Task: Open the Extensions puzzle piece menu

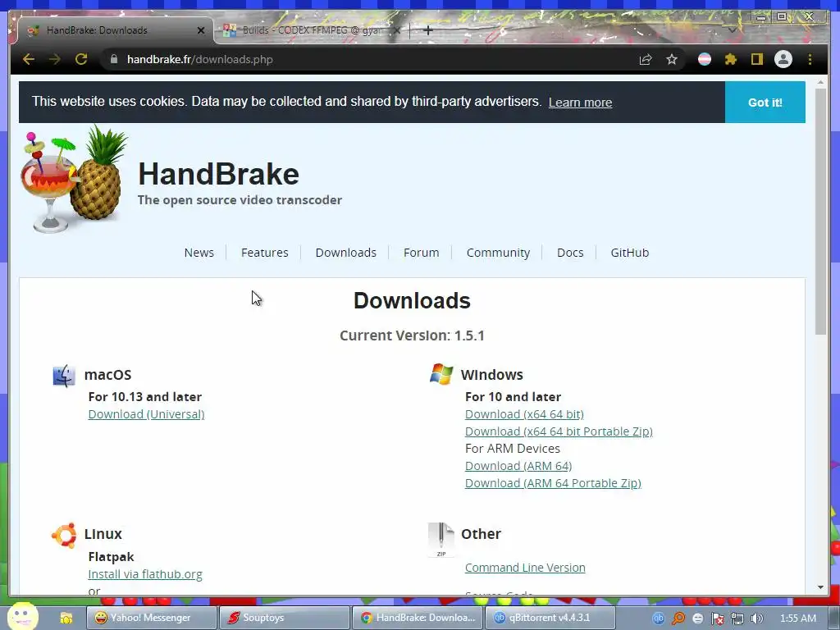Action: (731, 59)
